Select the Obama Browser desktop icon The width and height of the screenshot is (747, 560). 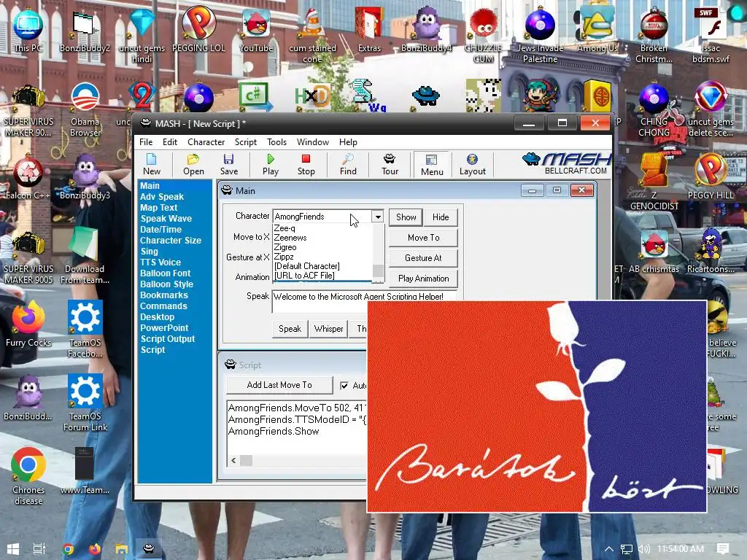[85, 109]
